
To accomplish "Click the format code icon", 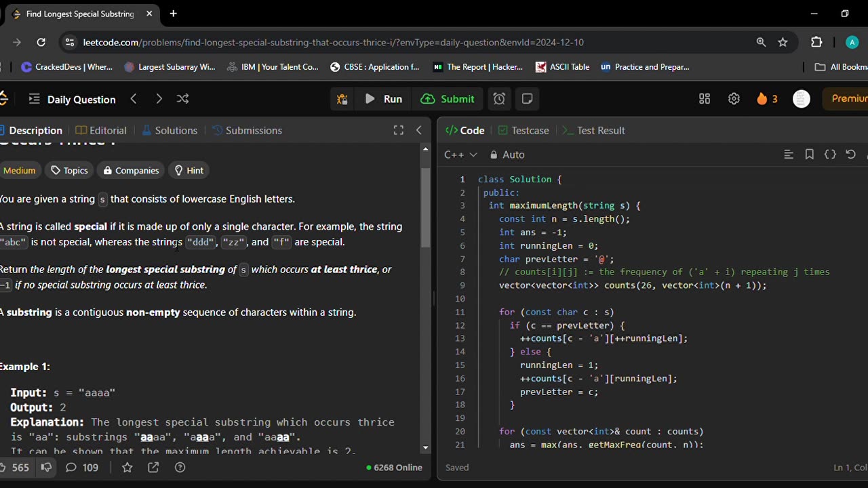I will (x=789, y=155).
